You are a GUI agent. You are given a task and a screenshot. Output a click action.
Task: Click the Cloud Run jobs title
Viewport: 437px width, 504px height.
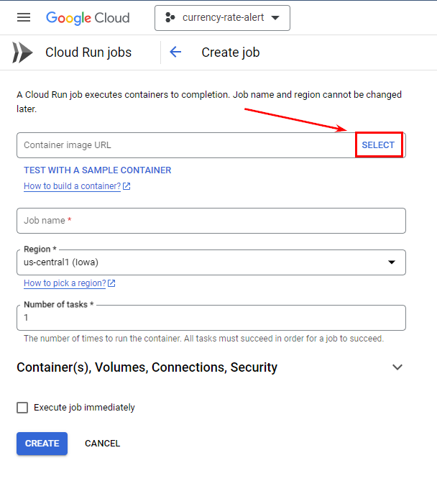[x=88, y=52]
